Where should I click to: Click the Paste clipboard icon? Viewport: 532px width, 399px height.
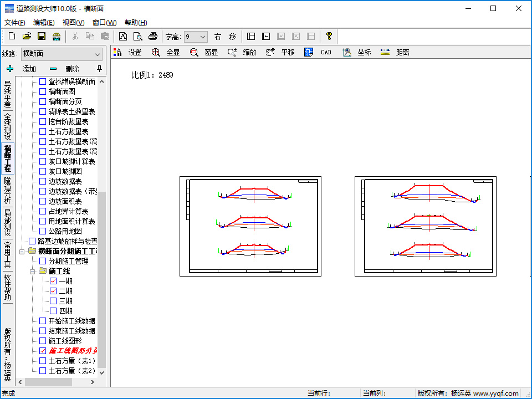(105, 36)
